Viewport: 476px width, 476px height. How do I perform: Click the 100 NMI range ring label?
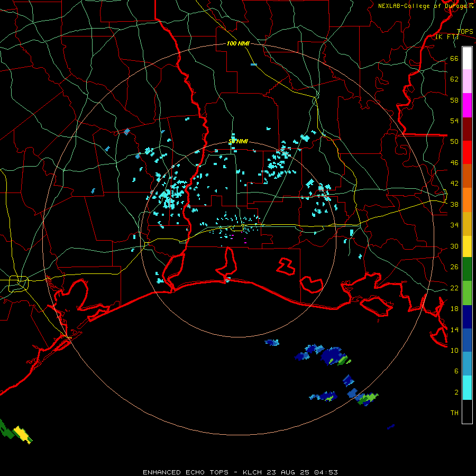238,43
